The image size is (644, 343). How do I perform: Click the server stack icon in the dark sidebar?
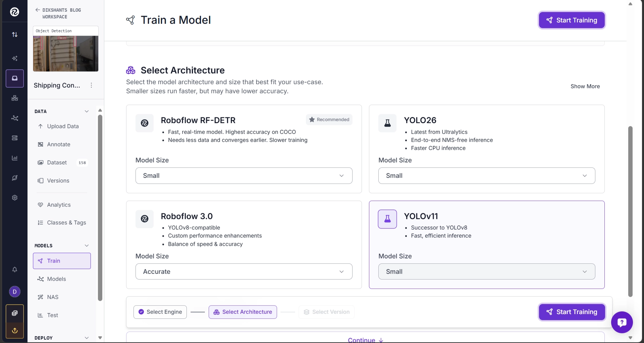15,138
